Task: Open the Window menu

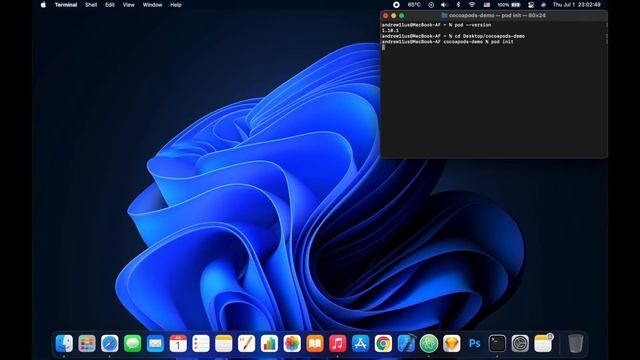Action: (x=152, y=5)
